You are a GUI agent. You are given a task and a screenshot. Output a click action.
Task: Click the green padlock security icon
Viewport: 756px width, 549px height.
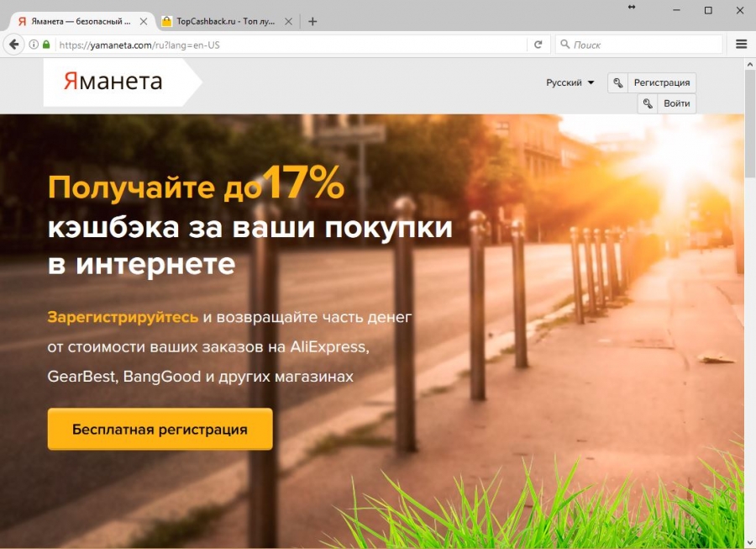coord(46,45)
